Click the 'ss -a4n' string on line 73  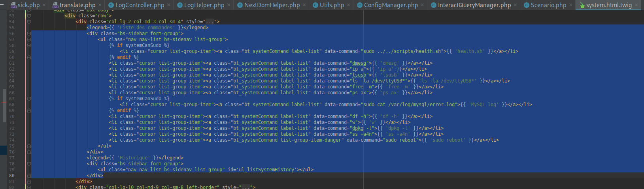tap(398, 134)
